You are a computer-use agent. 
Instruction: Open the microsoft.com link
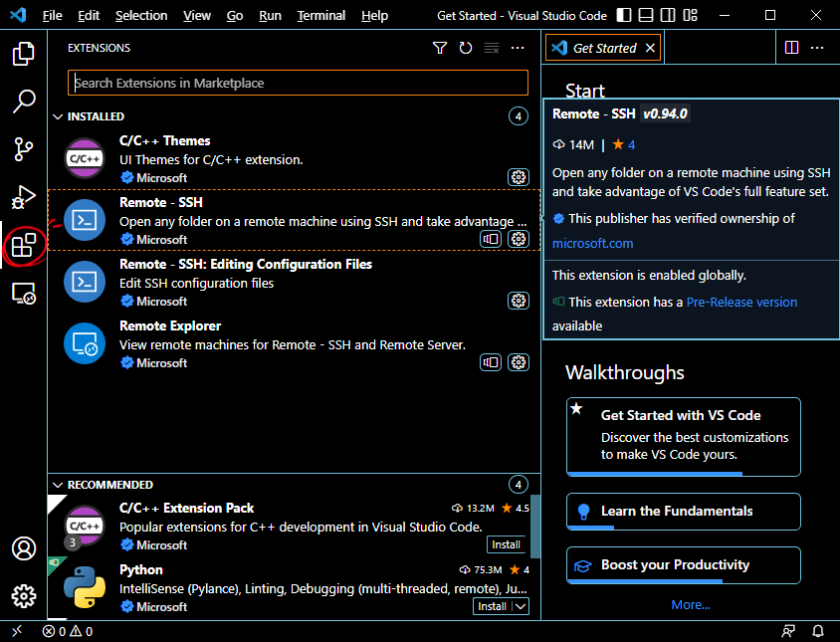[592, 243]
